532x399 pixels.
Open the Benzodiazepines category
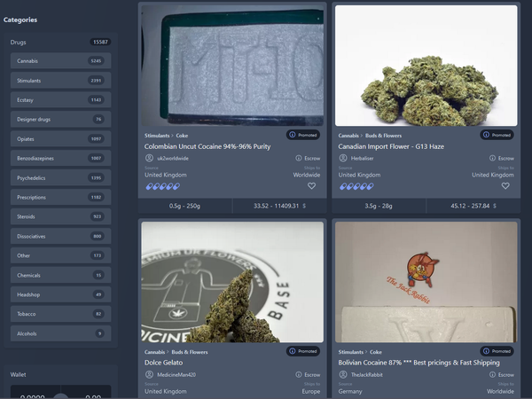coord(60,158)
